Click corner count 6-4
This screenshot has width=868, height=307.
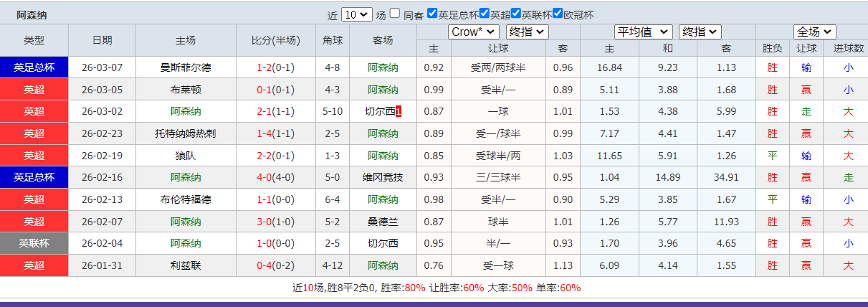pos(333,199)
